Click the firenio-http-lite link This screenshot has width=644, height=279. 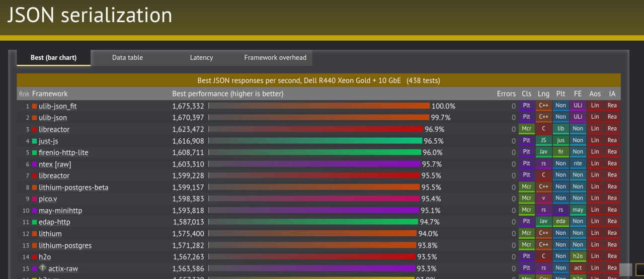[x=63, y=152]
